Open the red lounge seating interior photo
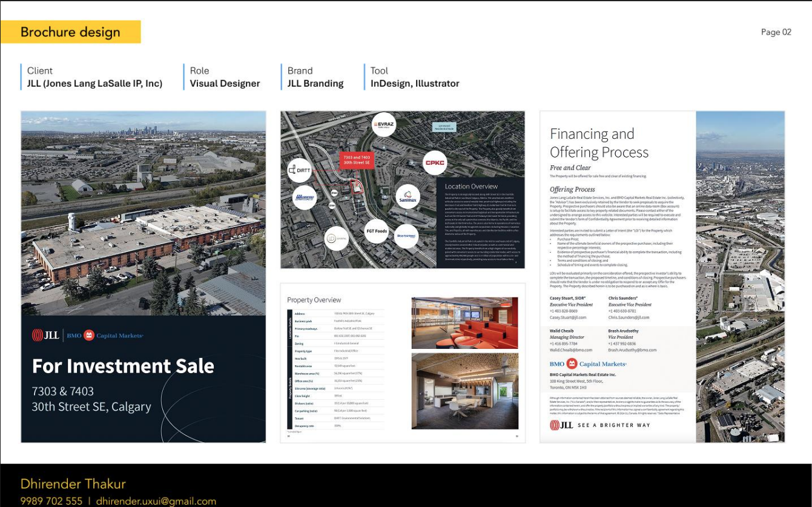Image resolution: width=812 pixels, height=507 pixels. [x=464, y=323]
